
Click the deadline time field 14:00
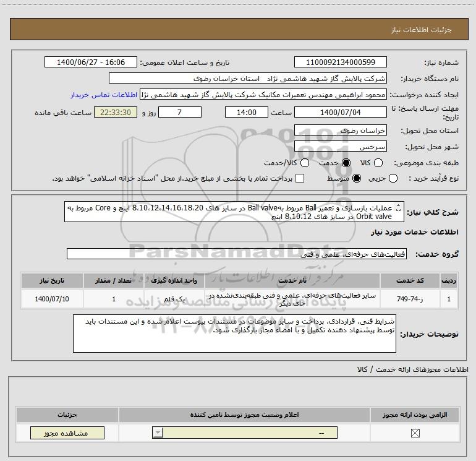247,112
